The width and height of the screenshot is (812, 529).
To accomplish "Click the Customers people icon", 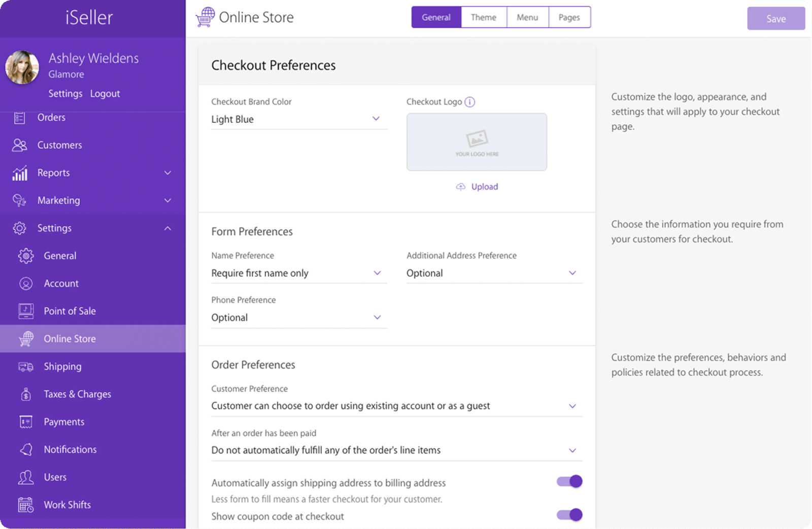I will (19, 145).
